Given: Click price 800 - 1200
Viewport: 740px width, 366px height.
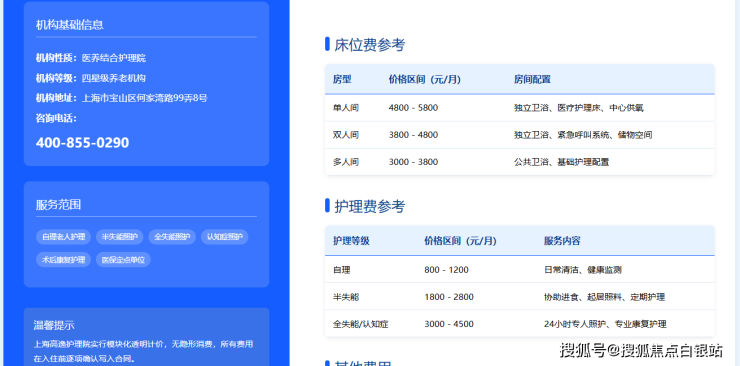Looking at the screenshot, I should click(446, 270).
